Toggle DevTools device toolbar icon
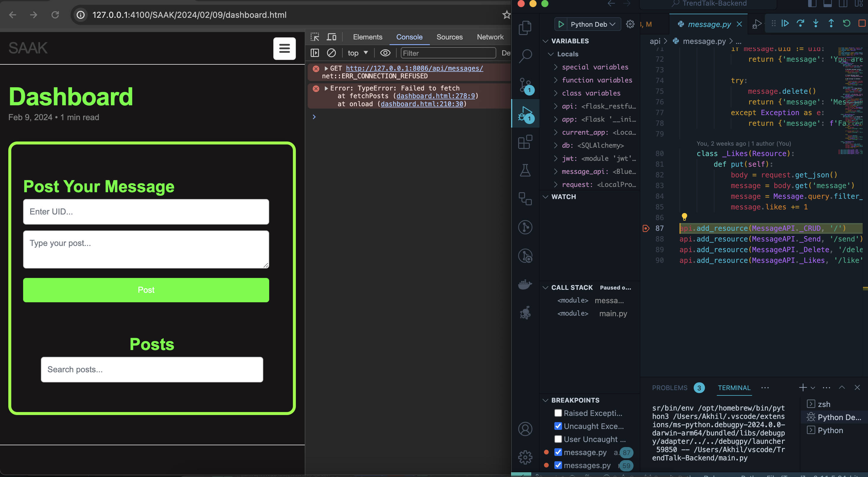 (331, 37)
